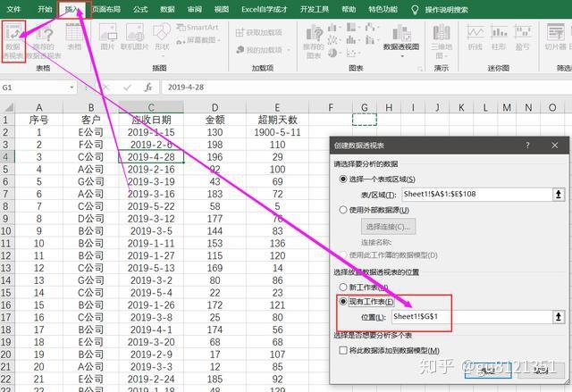Screen dimensions: 572x392
Task: Click the 3D Map (三维地图) icon
Action: [x=442, y=41]
